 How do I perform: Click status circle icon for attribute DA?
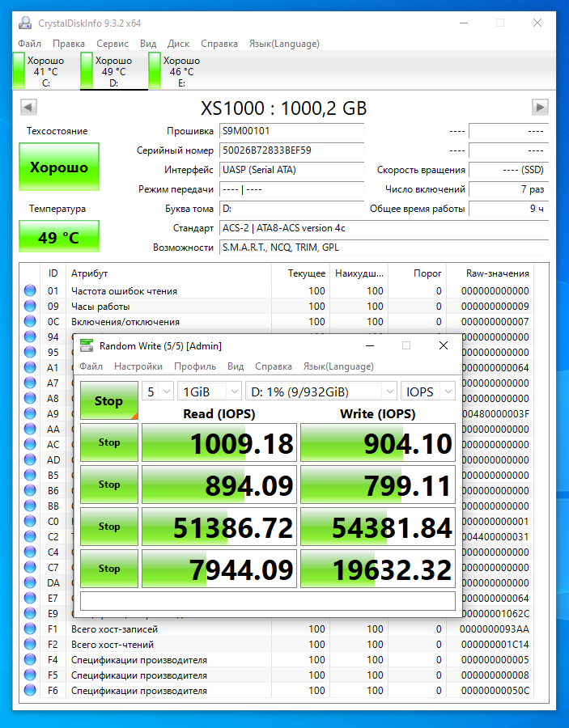pos(30,582)
